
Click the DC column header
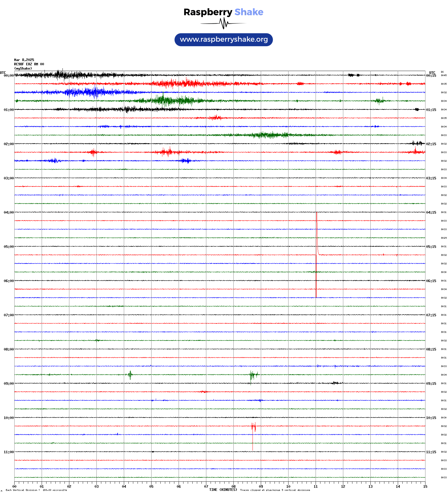(442, 72)
